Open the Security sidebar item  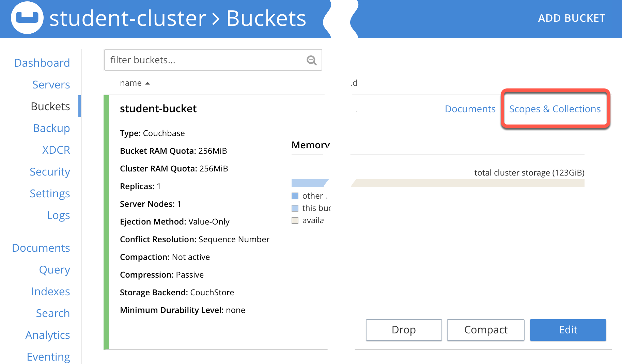[50, 172]
